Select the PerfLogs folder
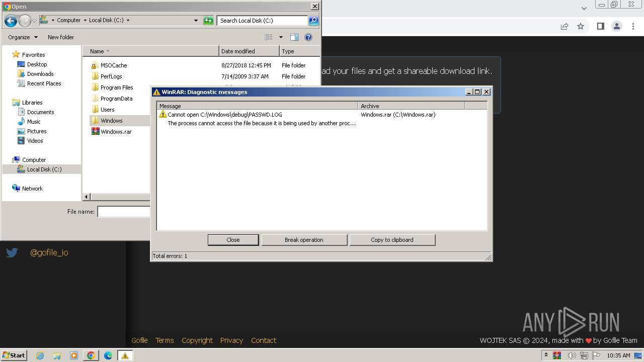 [111, 76]
